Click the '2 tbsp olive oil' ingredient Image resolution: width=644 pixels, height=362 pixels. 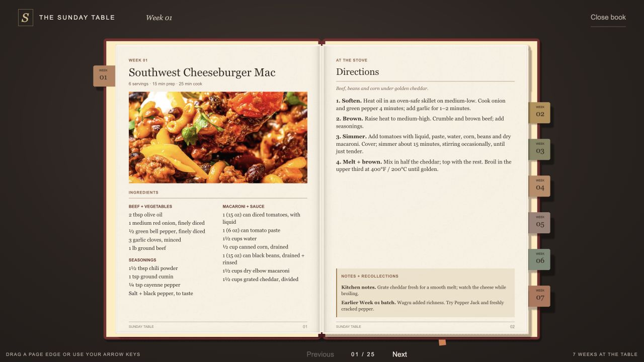click(x=145, y=215)
